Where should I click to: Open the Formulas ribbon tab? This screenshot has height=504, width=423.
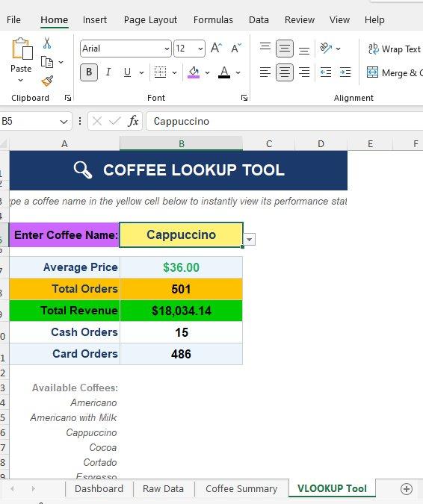click(x=213, y=20)
